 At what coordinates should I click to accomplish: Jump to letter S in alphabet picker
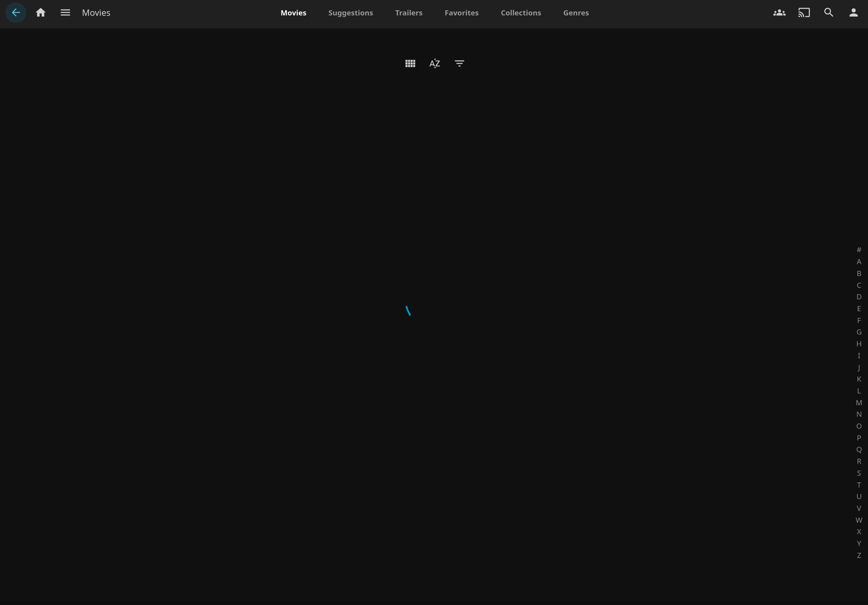tap(859, 473)
